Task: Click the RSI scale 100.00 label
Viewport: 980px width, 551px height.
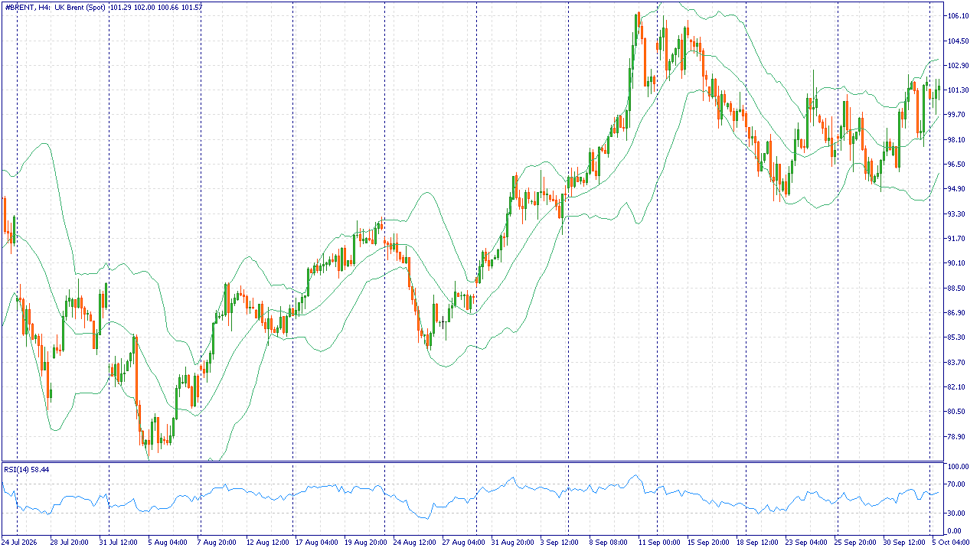Action: pos(959,466)
